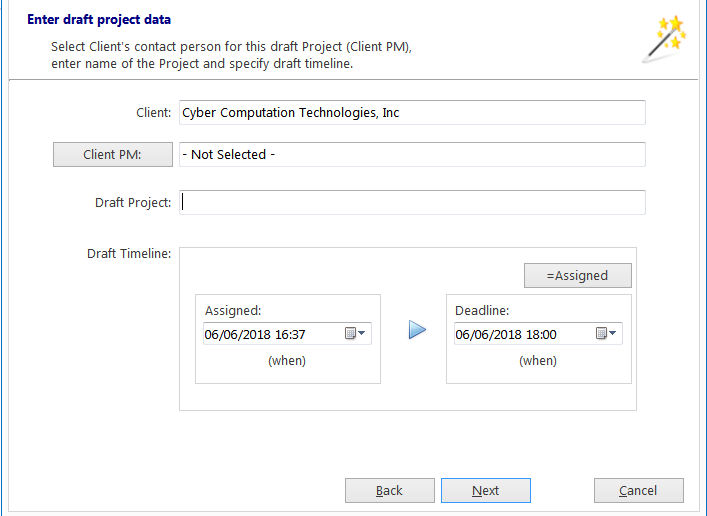Cancel the draft project wizard
This screenshot has width=707, height=516.
(x=638, y=490)
